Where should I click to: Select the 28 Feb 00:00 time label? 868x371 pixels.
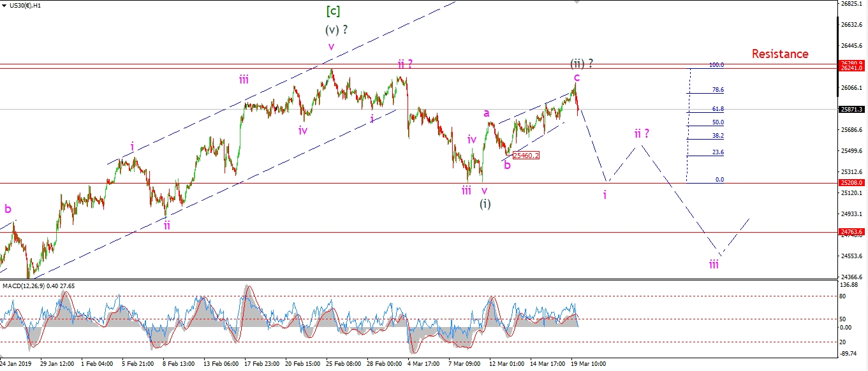point(385,365)
